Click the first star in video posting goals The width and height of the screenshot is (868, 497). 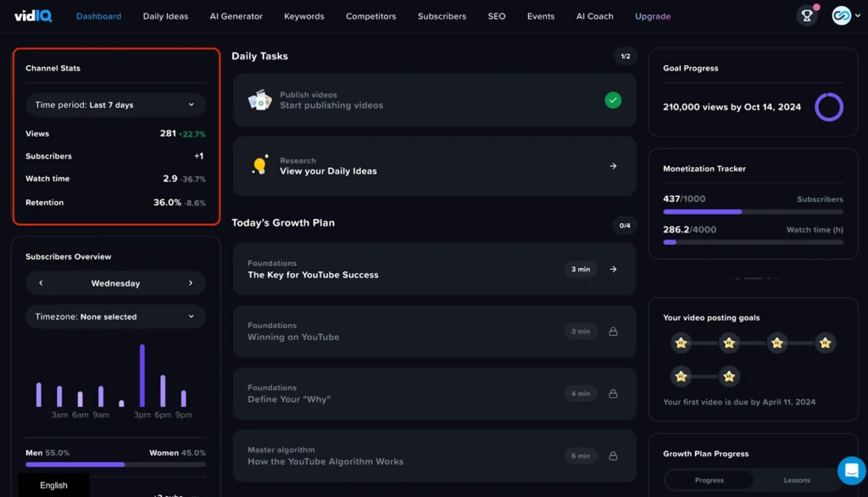tap(682, 343)
